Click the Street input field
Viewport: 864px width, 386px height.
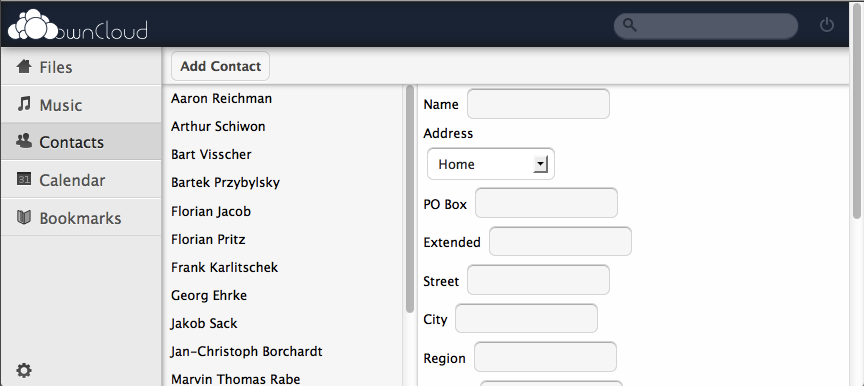point(538,280)
